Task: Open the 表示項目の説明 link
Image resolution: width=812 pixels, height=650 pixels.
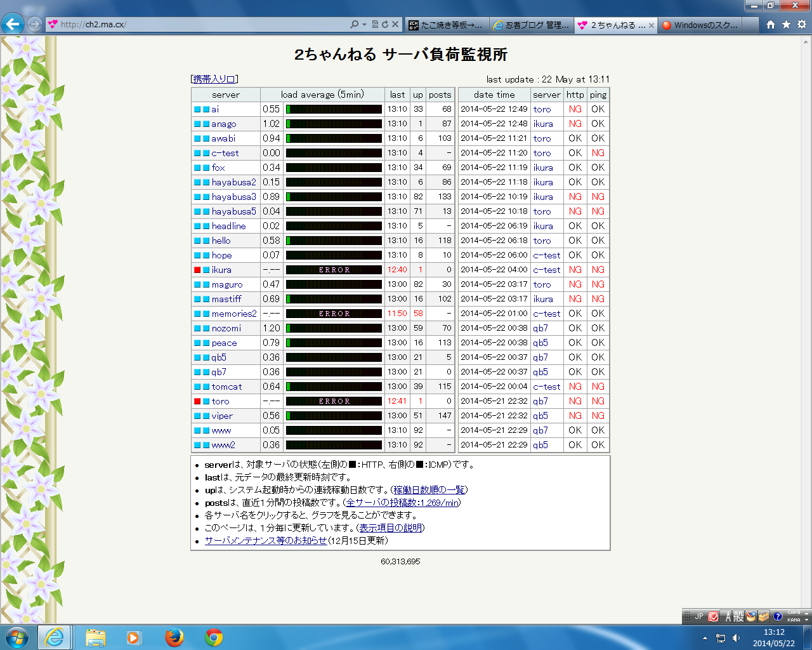Action: pos(390,528)
